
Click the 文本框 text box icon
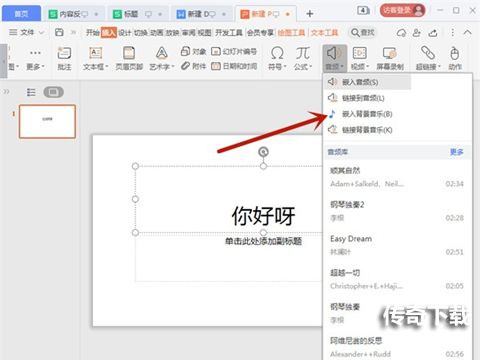pos(96,53)
